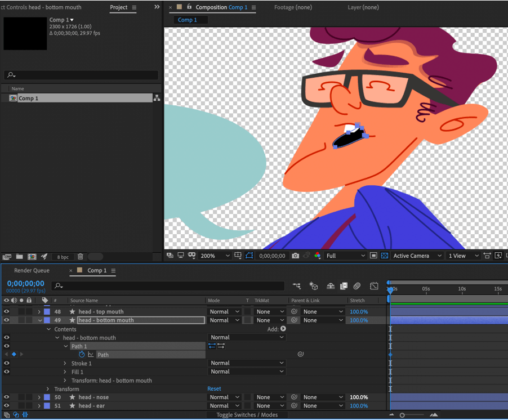
Task: Enable Motion Blur for the composition
Action: click(x=358, y=286)
